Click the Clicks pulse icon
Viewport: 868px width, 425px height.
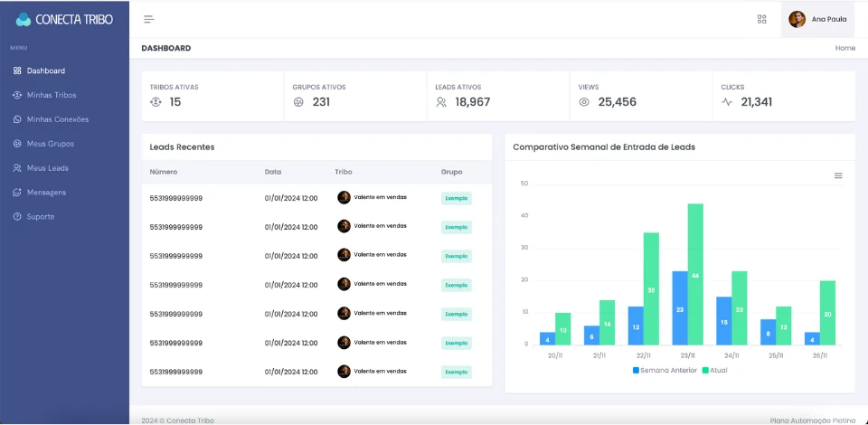point(727,102)
